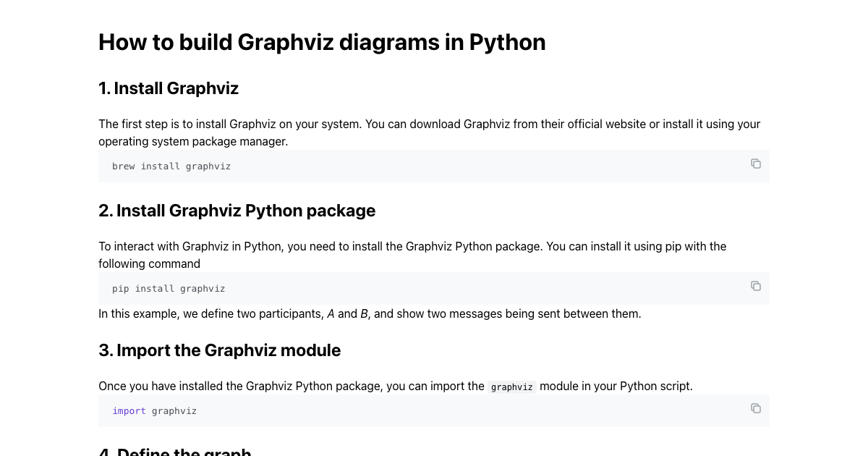
Task: Select the "2. Install Graphviz Python package" heading
Action: pos(237,211)
